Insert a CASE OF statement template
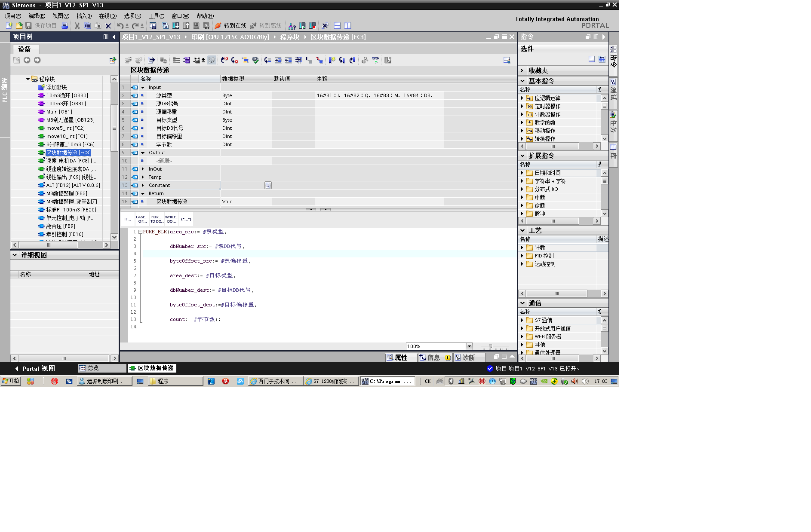Image resolution: width=811 pixels, height=532 pixels. [142, 219]
